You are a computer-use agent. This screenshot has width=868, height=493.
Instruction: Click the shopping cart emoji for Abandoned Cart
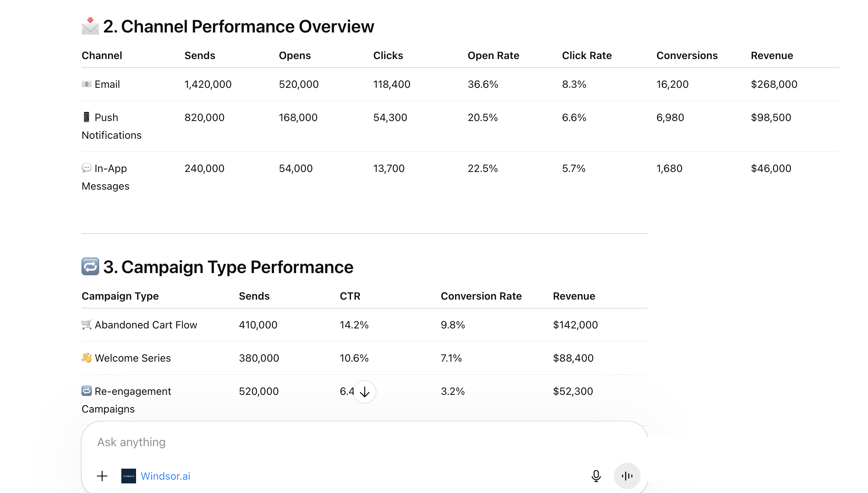point(87,325)
